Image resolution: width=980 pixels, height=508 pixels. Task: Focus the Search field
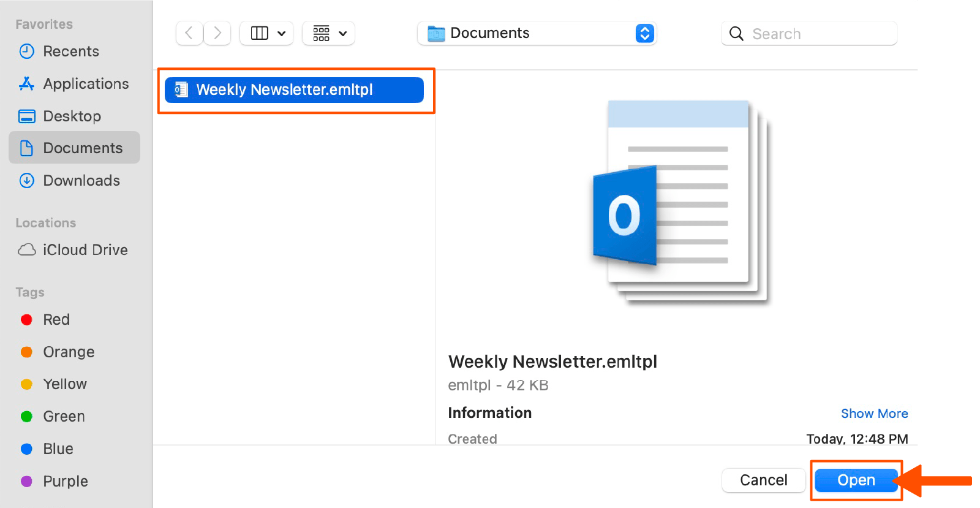click(809, 34)
